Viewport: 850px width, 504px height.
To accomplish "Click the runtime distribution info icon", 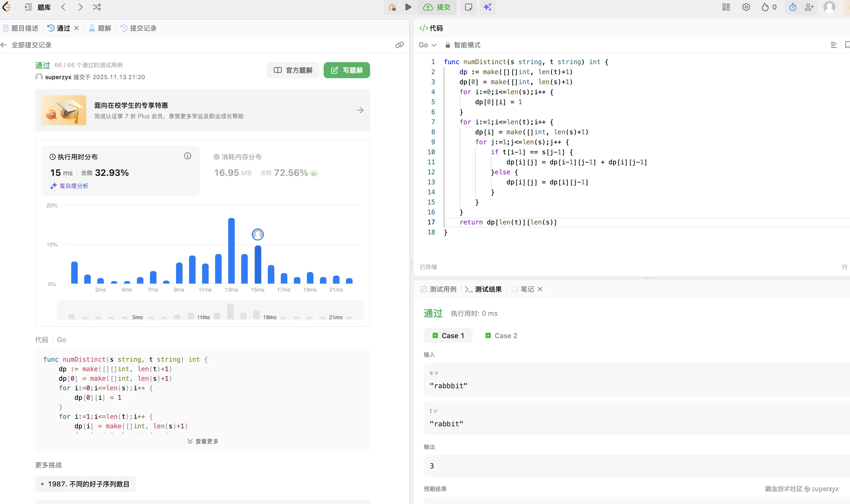I will click(187, 156).
